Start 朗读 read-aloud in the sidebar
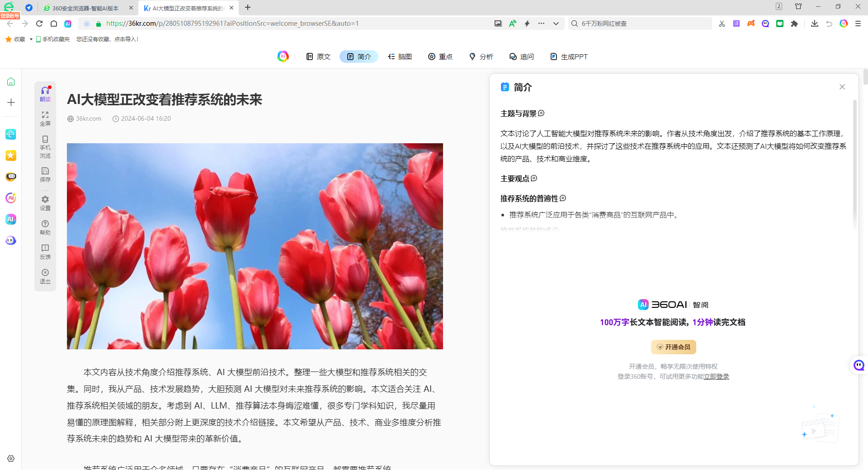The image size is (868, 470). [45, 94]
